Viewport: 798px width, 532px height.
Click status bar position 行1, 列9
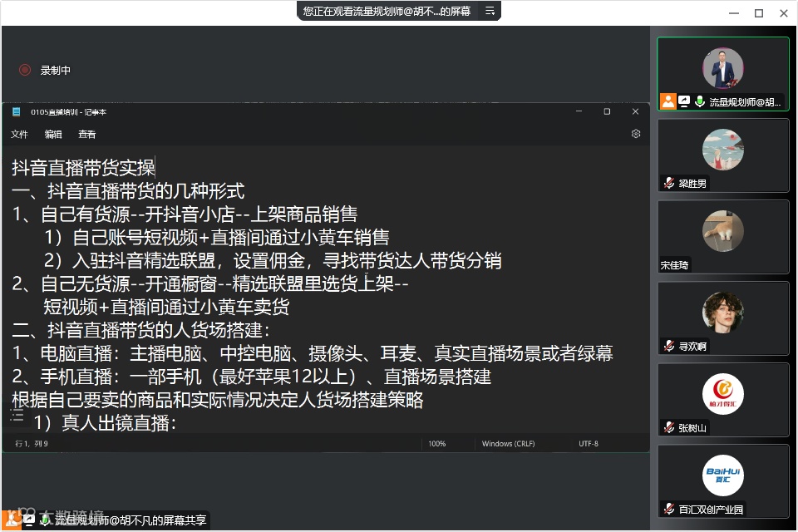[x=32, y=444]
